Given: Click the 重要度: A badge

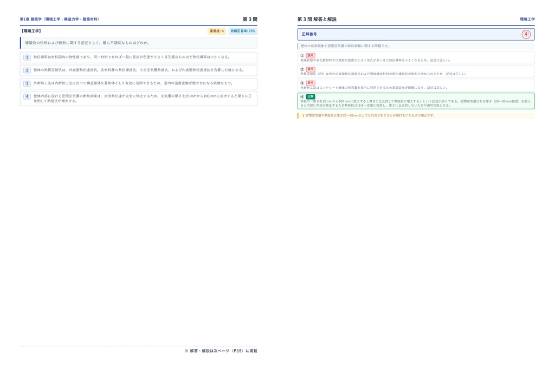Looking at the screenshot, I should click(217, 31).
